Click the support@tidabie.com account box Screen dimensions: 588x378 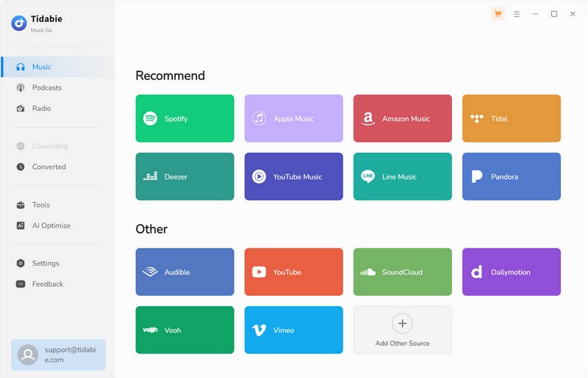point(58,354)
